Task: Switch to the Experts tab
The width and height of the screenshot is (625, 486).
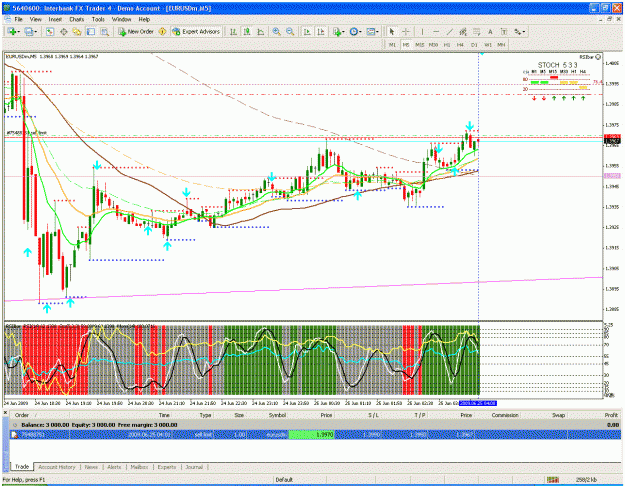Action: (x=167, y=467)
